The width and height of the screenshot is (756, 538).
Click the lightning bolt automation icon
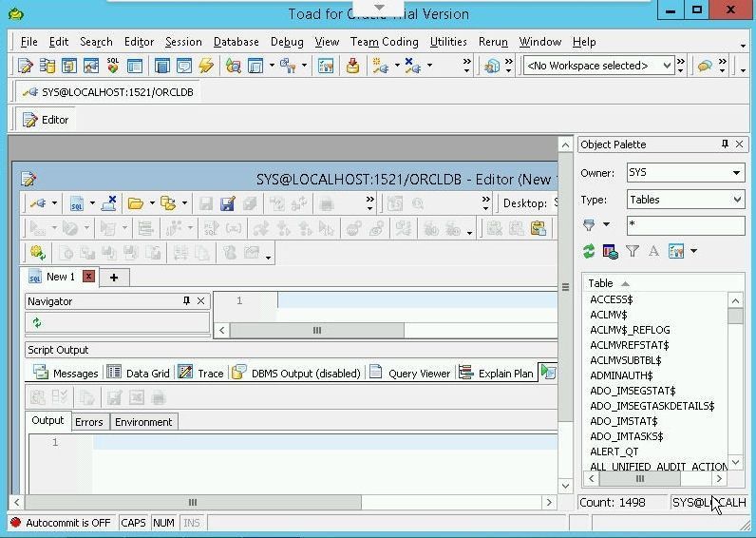206,66
